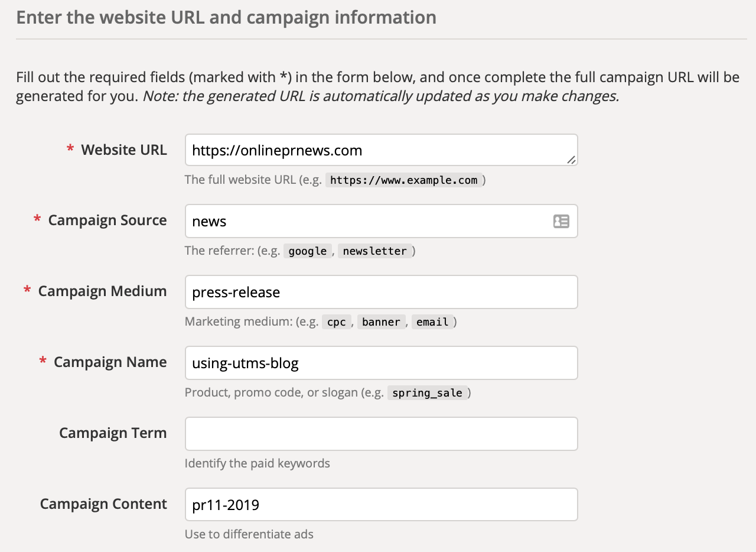
Task: Click the Campaign Source label
Action: tap(107, 220)
